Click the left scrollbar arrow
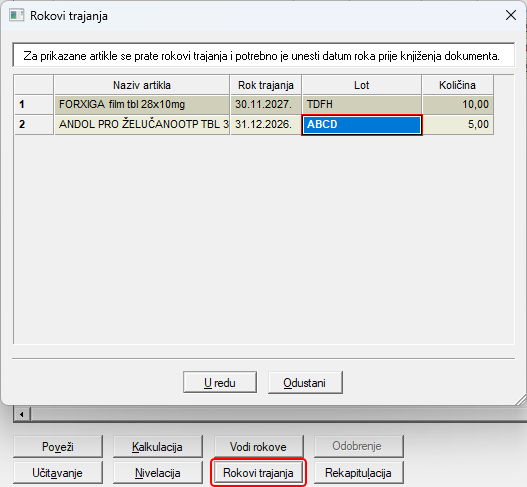The width and height of the screenshot is (527, 487). [22, 414]
